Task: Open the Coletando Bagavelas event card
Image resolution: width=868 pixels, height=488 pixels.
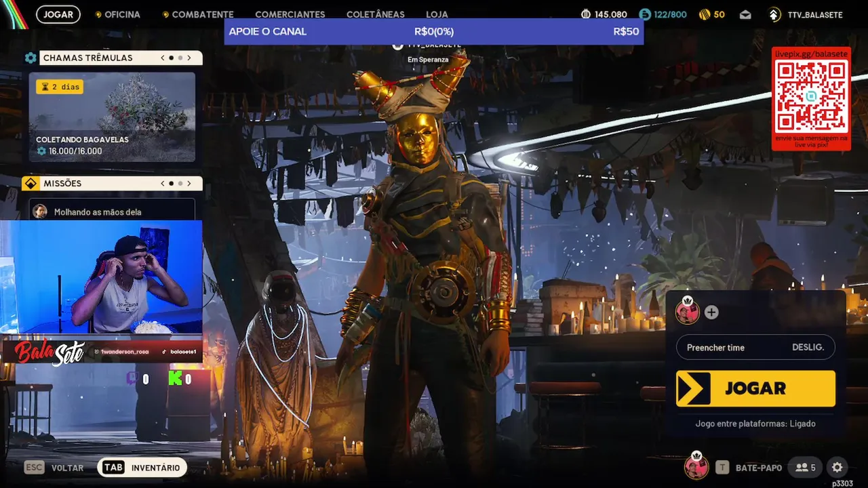Action: pos(112,117)
